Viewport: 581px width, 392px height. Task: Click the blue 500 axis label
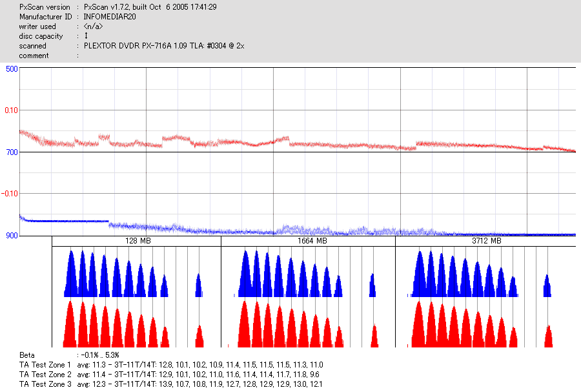tap(12, 69)
